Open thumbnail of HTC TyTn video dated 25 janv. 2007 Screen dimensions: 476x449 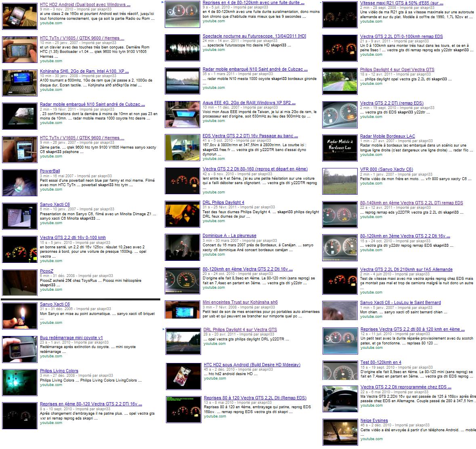(x=20, y=50)
